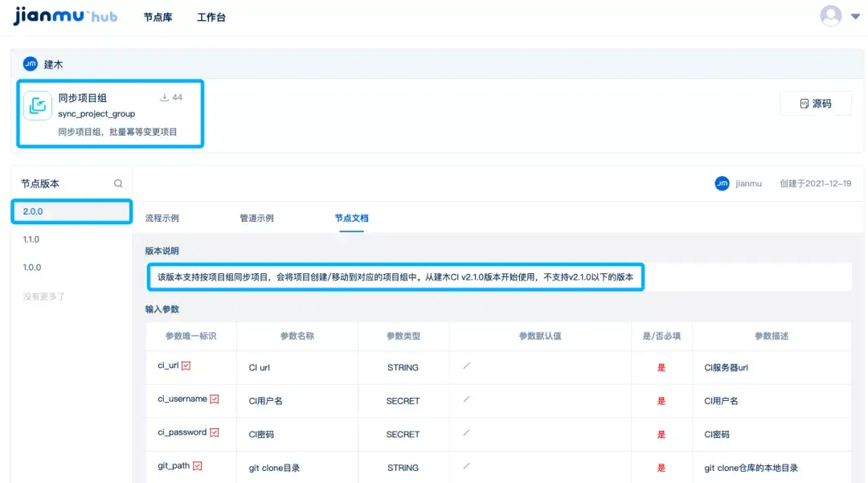The image size is (868, 483).
Task: Click the 建木 organization name
Action: pyautogui.click(x=53, y=65)
